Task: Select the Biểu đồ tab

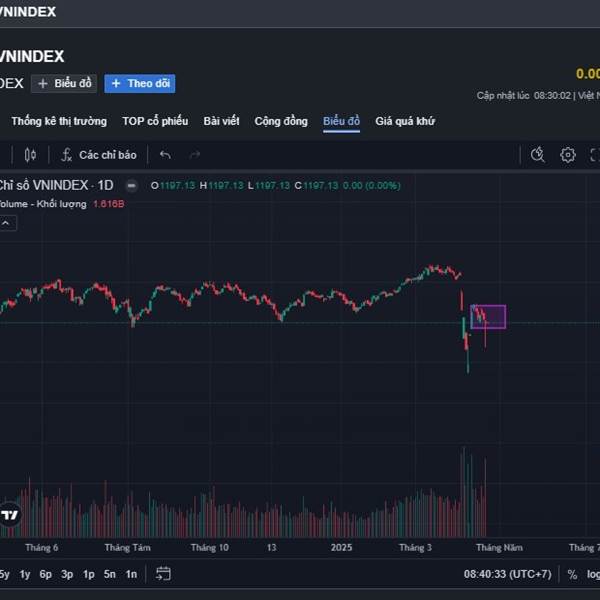Action: (x=341, y=121)
